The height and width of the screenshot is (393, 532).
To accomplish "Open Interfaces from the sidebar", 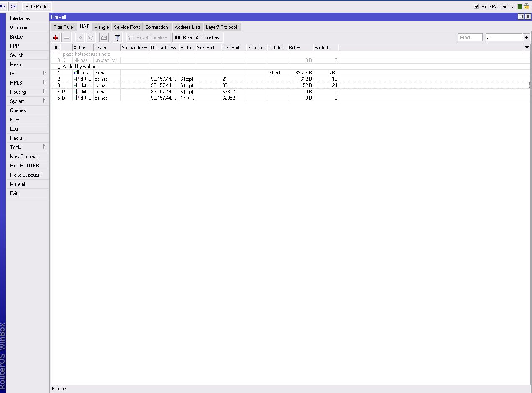I will (28, 18).
